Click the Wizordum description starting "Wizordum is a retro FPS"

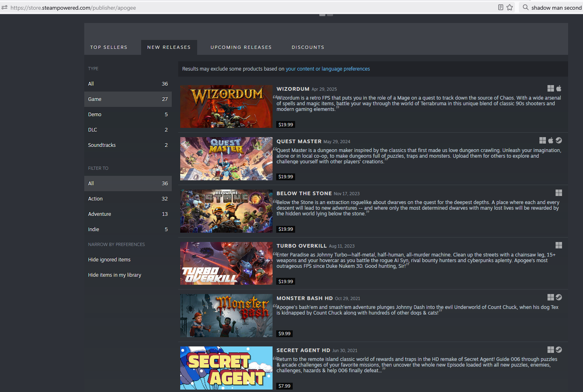pyautogui.click(x=419, y=104)
